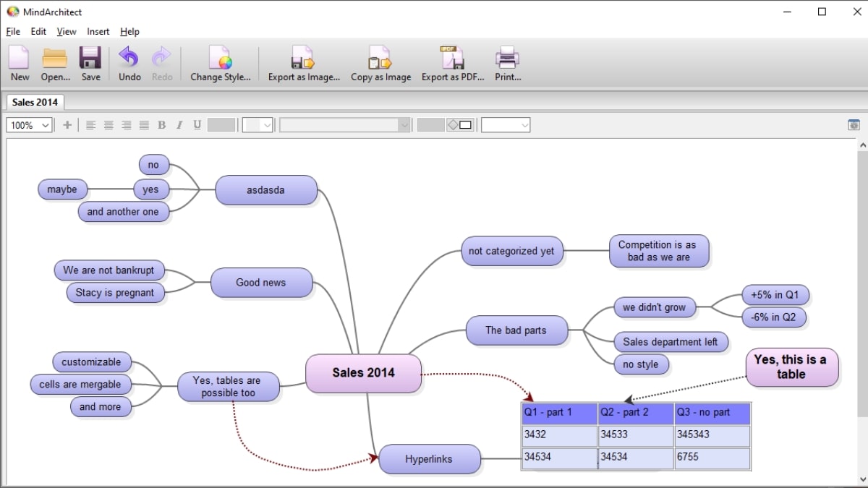Save the mind map with Save icon
This screenshot has height=488, width=868.
[x=90, y=64]
